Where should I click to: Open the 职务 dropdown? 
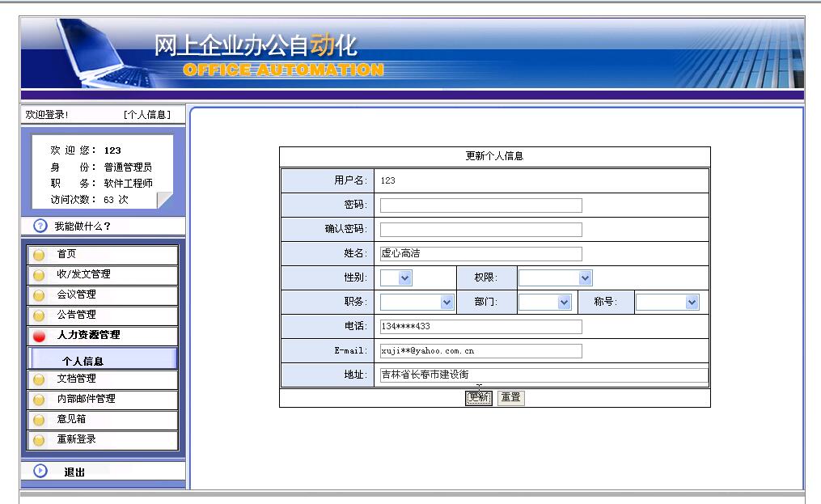point(417,303)
